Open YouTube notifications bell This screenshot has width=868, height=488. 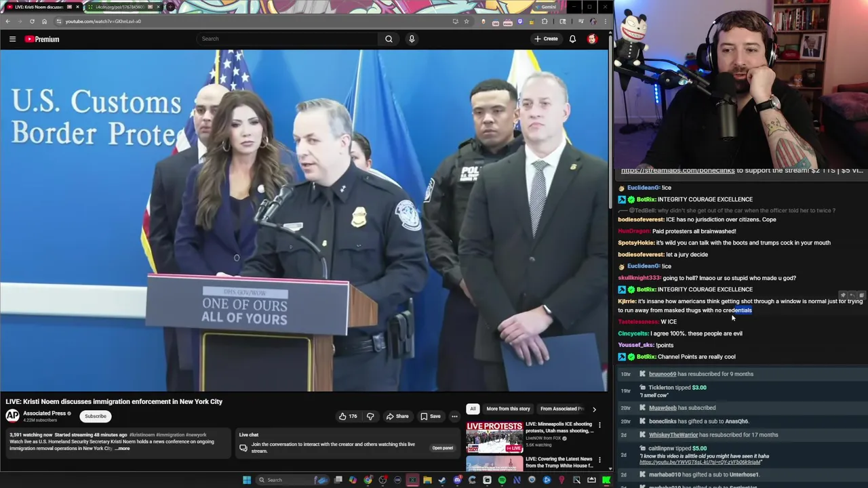[572, 39]
